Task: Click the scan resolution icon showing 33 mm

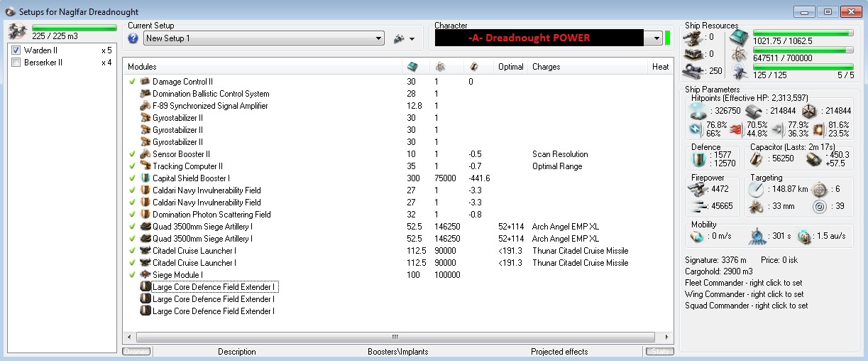Action: [756, 207]
